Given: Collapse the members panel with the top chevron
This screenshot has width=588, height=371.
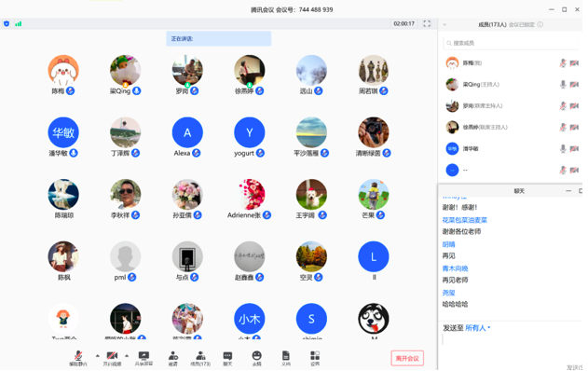Looking at the screenshot, I should coord(444,25).
